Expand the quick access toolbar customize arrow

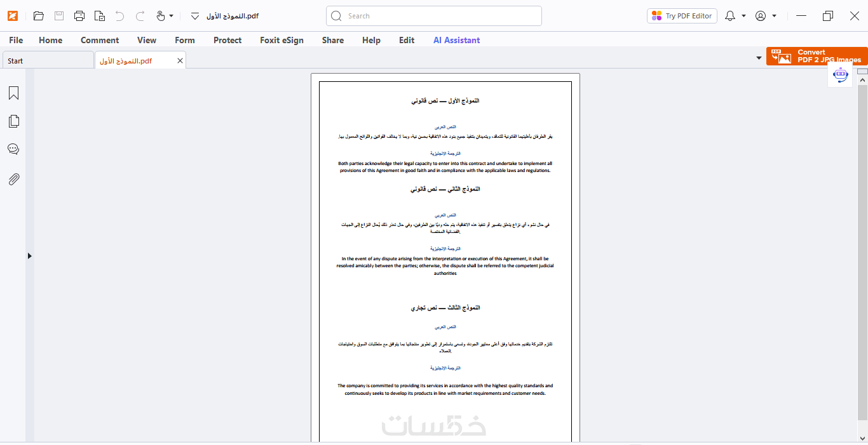tap(195, 16)
